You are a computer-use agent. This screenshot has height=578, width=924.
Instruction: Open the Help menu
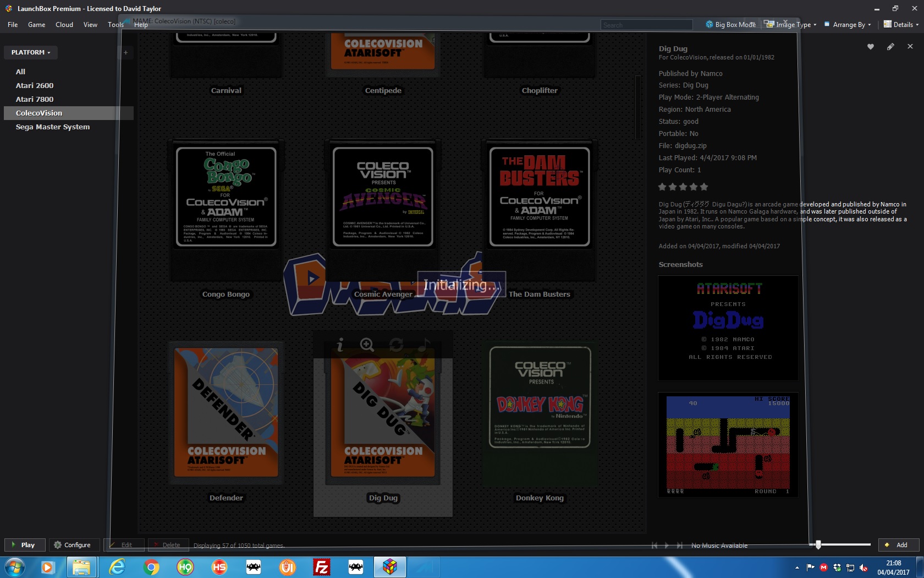tap(141, 24)
